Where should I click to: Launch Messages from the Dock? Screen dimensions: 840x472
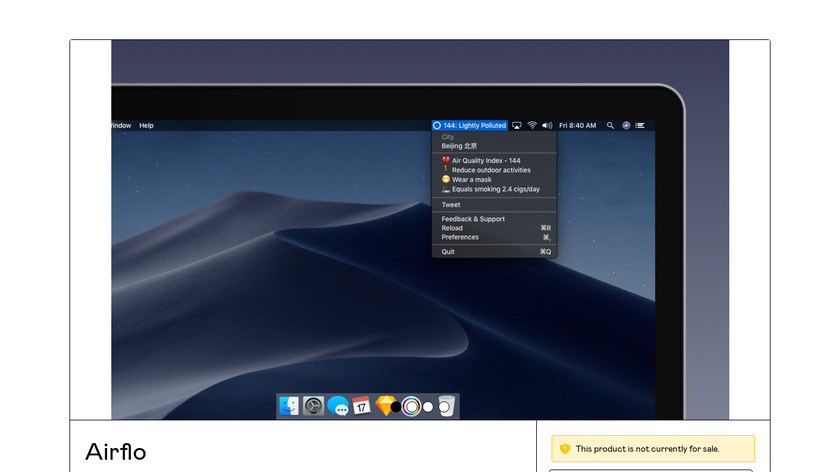(338, 406)
